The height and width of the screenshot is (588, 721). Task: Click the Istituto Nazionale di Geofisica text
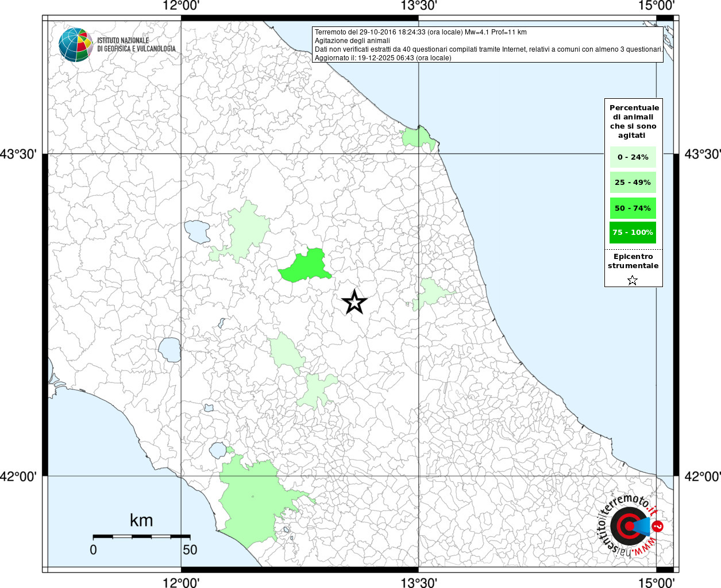[x=136, y=45]
